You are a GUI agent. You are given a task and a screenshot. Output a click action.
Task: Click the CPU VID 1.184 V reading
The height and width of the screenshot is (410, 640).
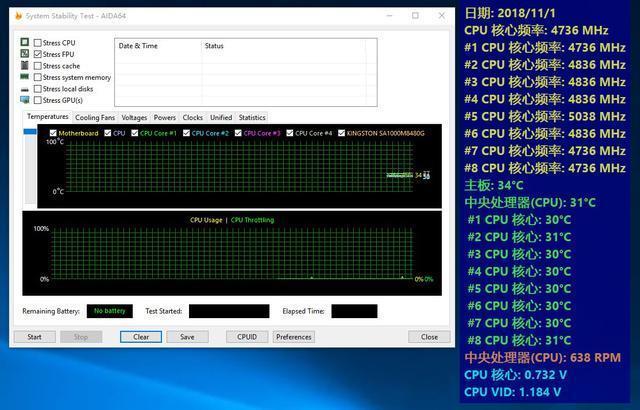[513, 392]
